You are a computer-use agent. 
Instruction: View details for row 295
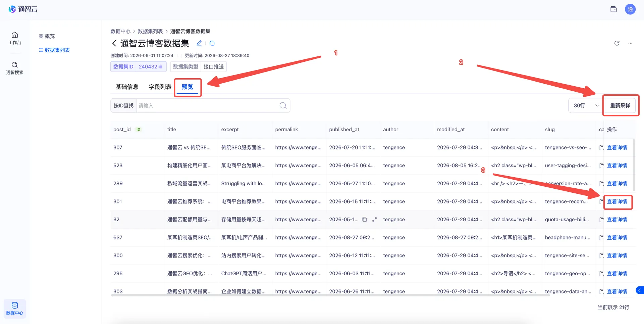(617, 274)
